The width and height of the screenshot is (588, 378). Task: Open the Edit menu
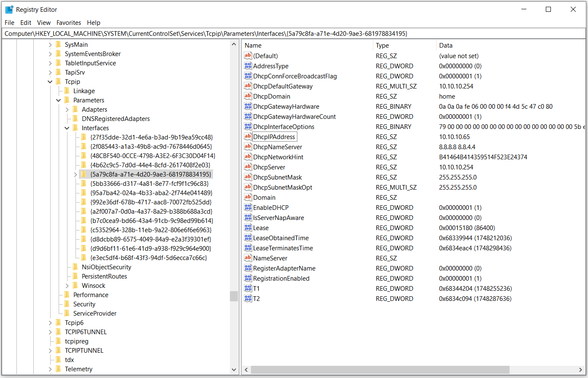26,23
